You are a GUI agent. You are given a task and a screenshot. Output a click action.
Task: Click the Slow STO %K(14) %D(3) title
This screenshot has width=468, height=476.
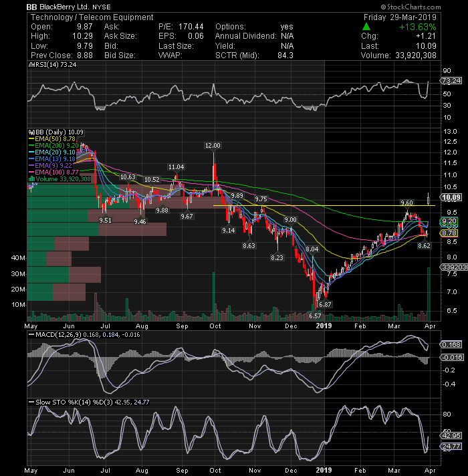pyautogui.click(x=74, y=402)
